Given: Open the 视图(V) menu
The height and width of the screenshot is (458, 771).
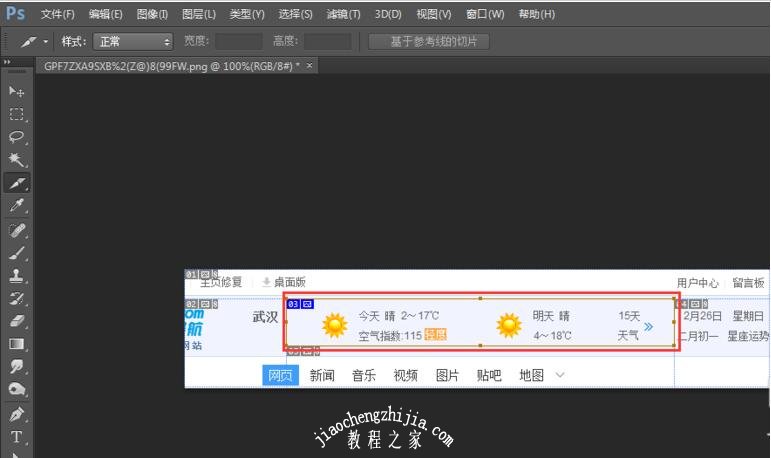Looking at the screenshot, I should [434, 14].
